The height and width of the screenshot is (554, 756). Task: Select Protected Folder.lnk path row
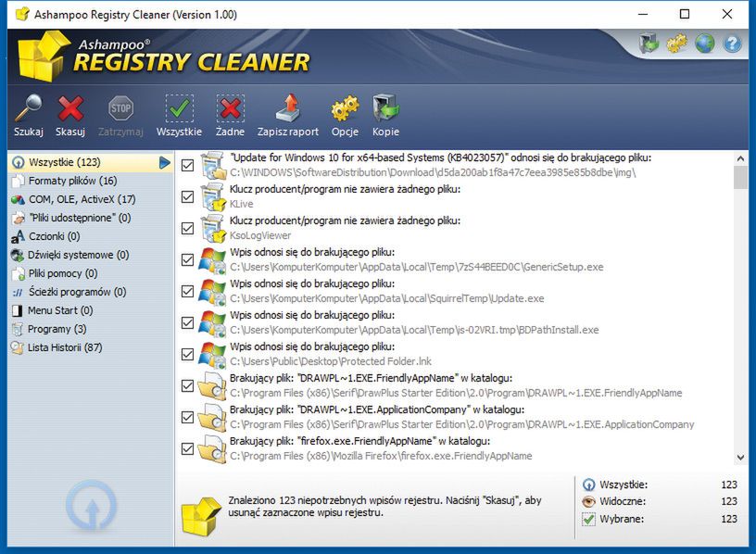pos(330,361)
